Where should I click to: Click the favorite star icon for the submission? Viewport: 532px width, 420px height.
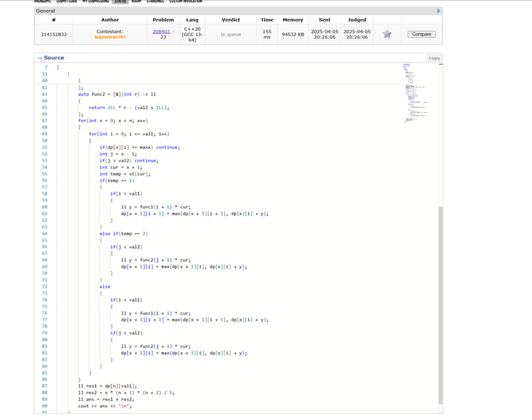tap(387, 34)
